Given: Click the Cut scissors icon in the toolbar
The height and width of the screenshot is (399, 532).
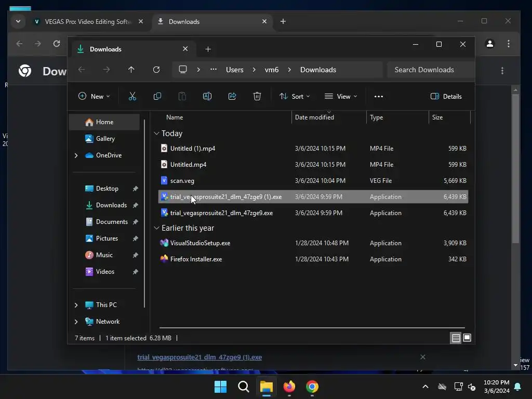Looking at the screenshot, I should click(x=132, y=96).
